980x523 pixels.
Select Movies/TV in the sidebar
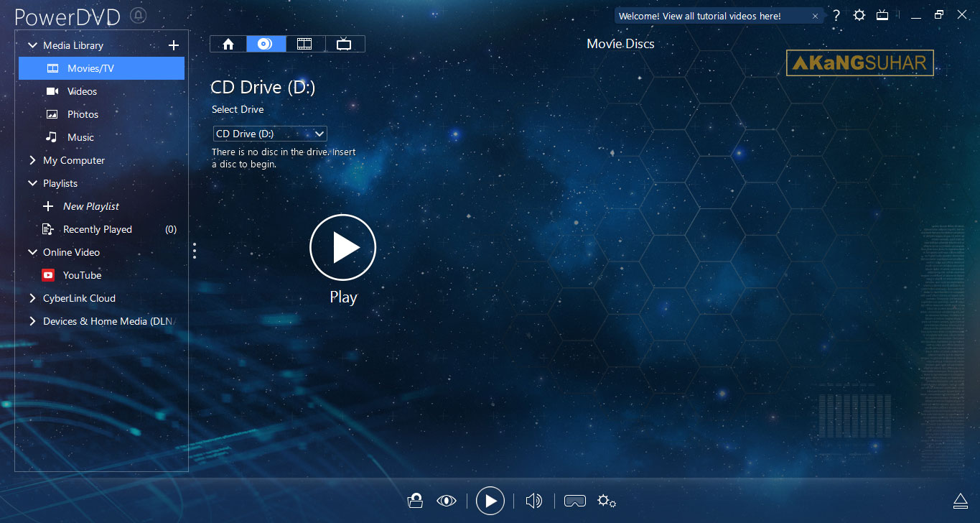[101, 68]
